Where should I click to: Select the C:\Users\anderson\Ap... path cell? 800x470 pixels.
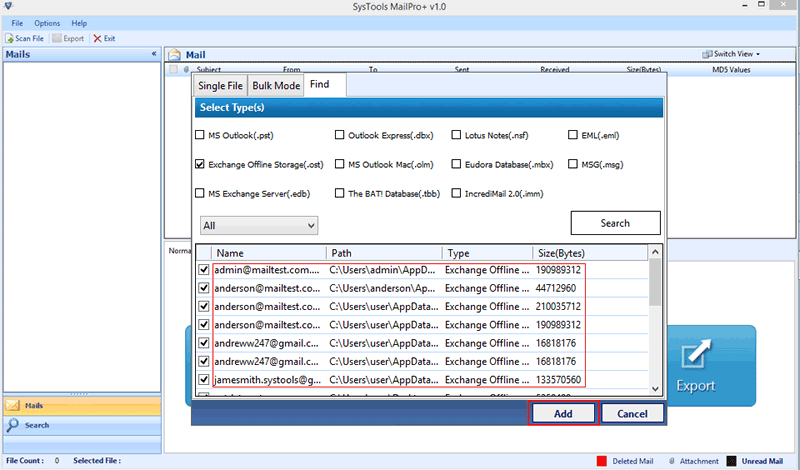point(382,288)
